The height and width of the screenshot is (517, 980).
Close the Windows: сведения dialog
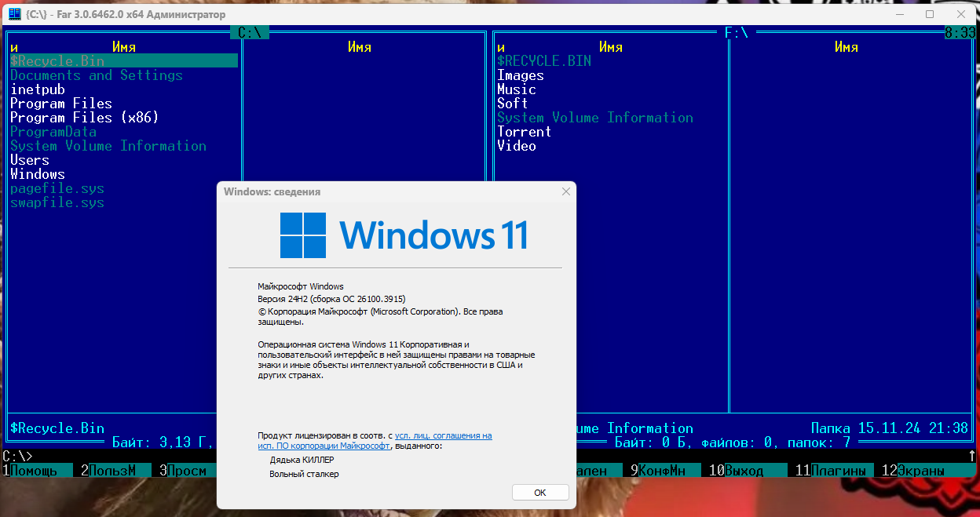[x=565, y=191]
